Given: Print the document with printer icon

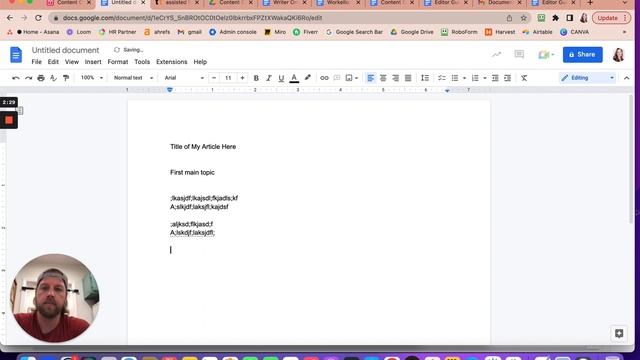Looking at the screenshot, I should [x=41, y=78].
